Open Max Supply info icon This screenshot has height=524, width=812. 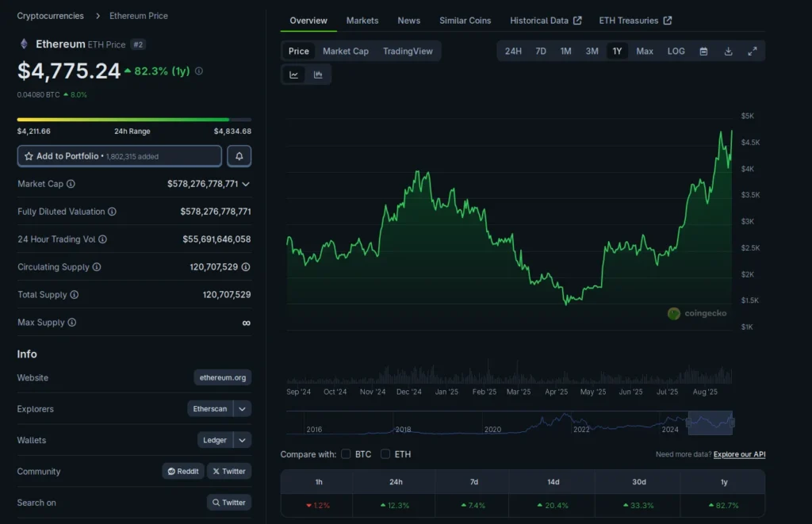[x=72, y=322]
